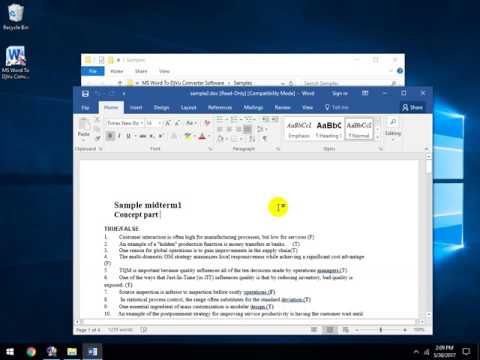Click the Share button in Word

pyautogui.click(x=413, y=107)
